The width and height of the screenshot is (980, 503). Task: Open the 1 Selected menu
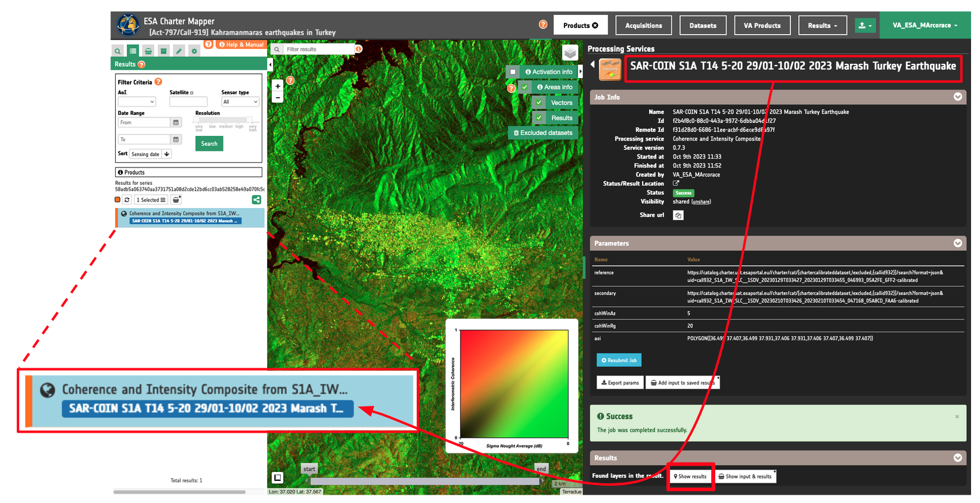coord(150,200)
